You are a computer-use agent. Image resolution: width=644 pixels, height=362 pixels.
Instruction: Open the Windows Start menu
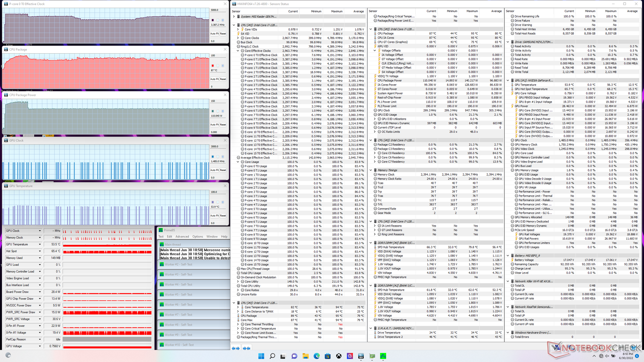pos(261,356)
